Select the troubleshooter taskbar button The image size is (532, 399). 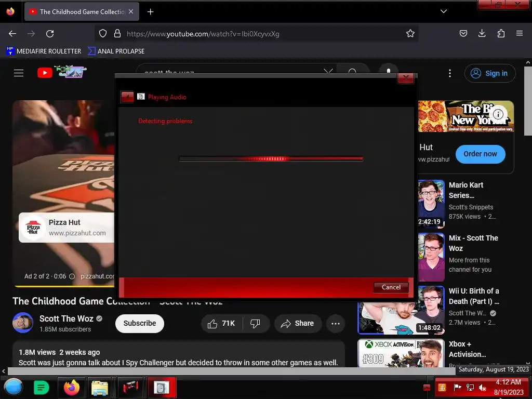pyautogui.click(x=162, y=387)
